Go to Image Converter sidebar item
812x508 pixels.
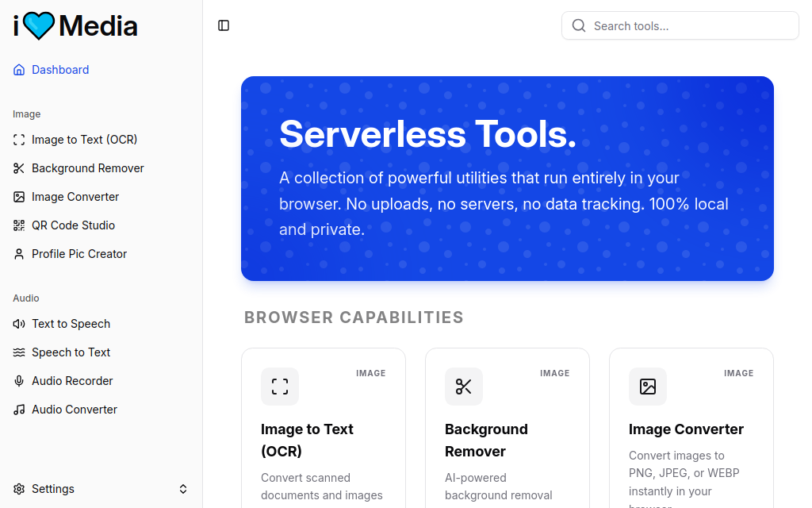tap(75, 197)
